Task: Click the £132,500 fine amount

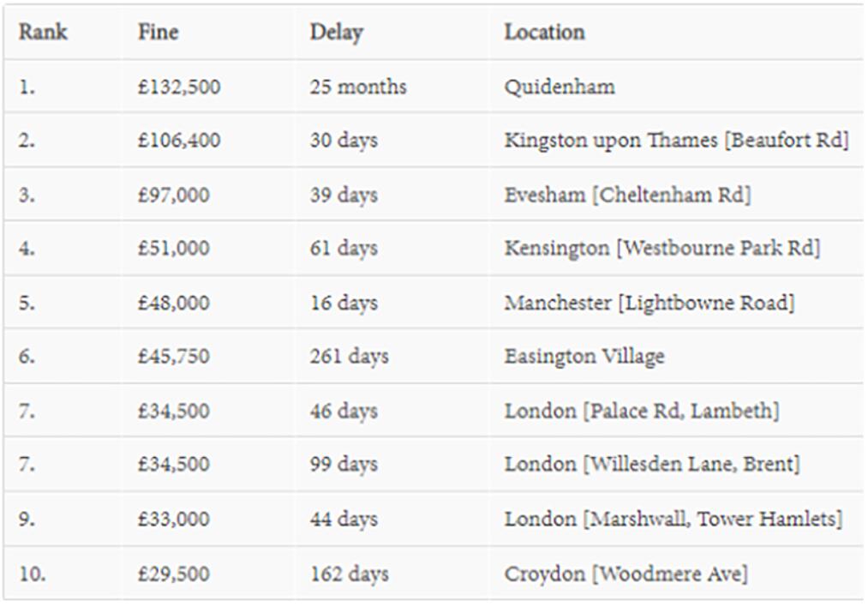Action: pyautogui.click(x=179, y=87)
